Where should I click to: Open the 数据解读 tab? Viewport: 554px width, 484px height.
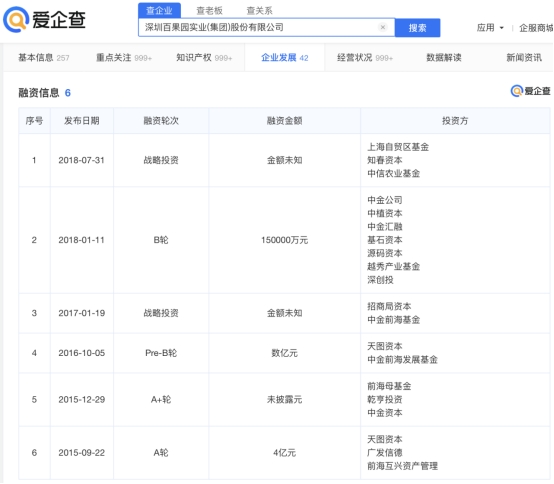pyautogui.click(x=444, y=58)
